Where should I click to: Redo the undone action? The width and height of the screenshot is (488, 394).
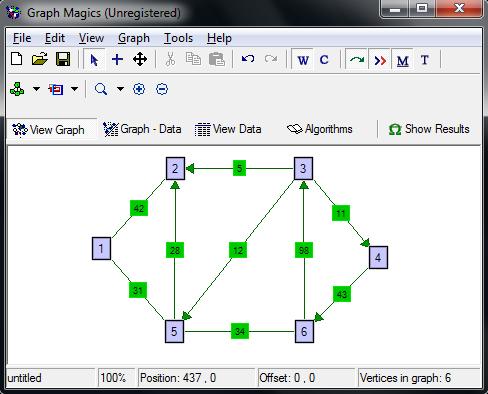(x=271, y=59)
